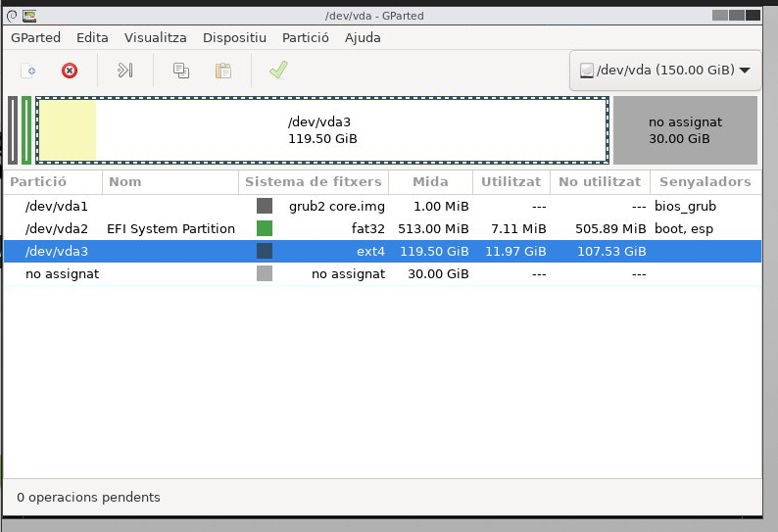Click the /dev/vda3 block in disk graphic

pos(321,130)
